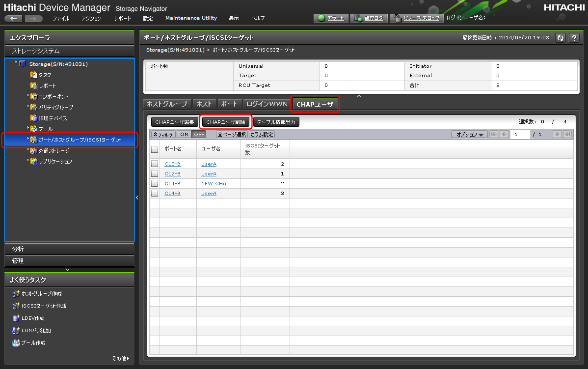
Task: Click the Storage(S/N:491031) system icon
Action: 23,64
